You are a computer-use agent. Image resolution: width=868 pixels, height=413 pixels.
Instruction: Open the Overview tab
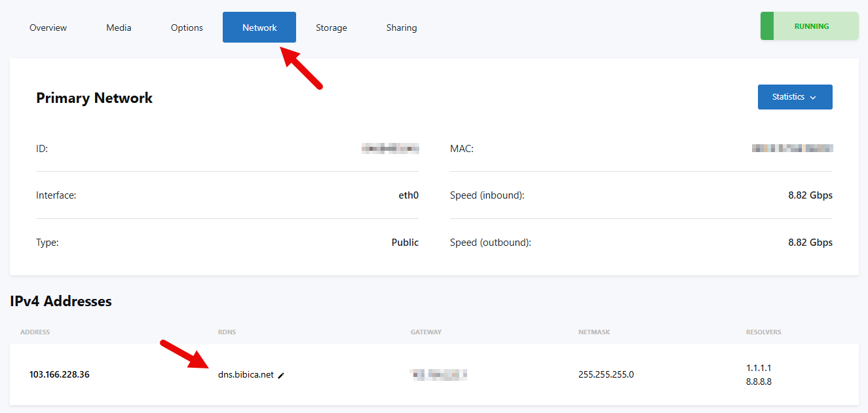click(x=48, y=28)
